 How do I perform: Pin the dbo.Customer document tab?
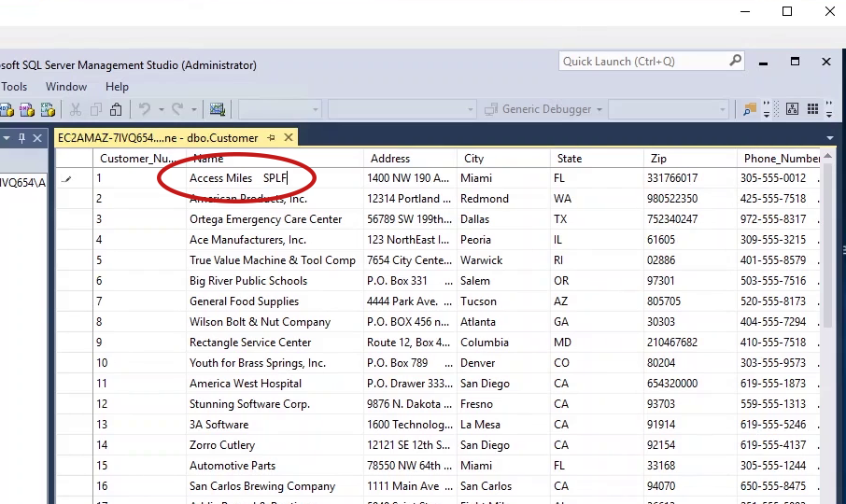click(x=272, y=138)
